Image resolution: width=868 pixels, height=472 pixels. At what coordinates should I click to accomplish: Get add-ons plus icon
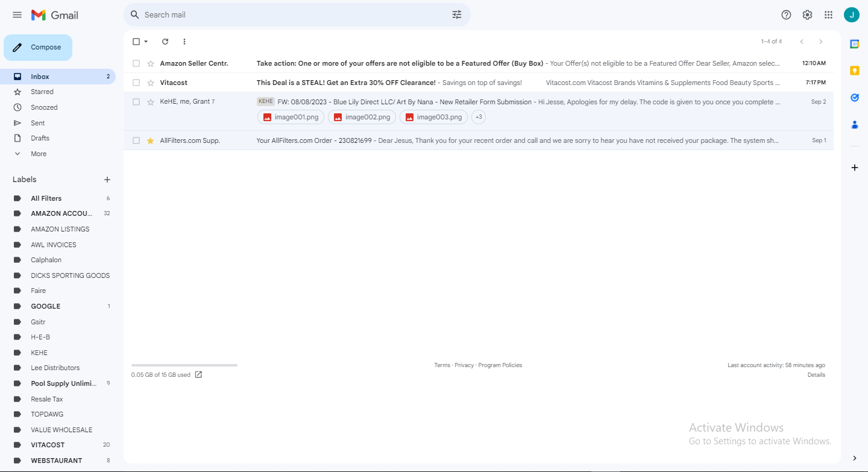point(855,168)
